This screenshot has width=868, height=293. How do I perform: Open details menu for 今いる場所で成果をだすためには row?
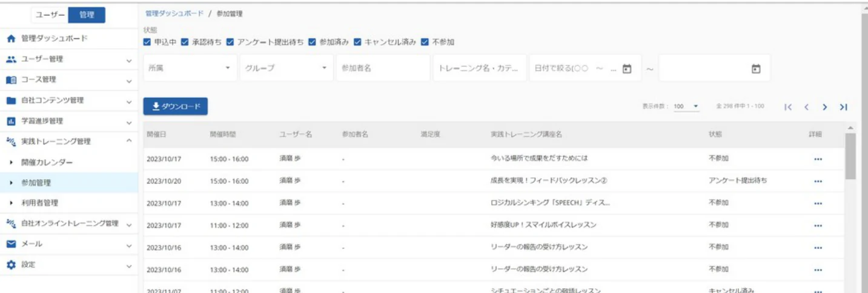click(x=818, y=159)
